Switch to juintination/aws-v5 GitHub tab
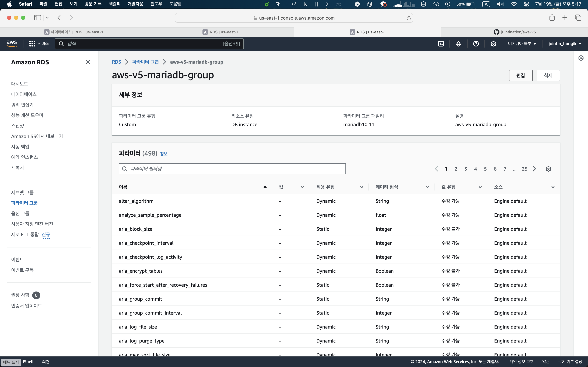 point(514,32)
